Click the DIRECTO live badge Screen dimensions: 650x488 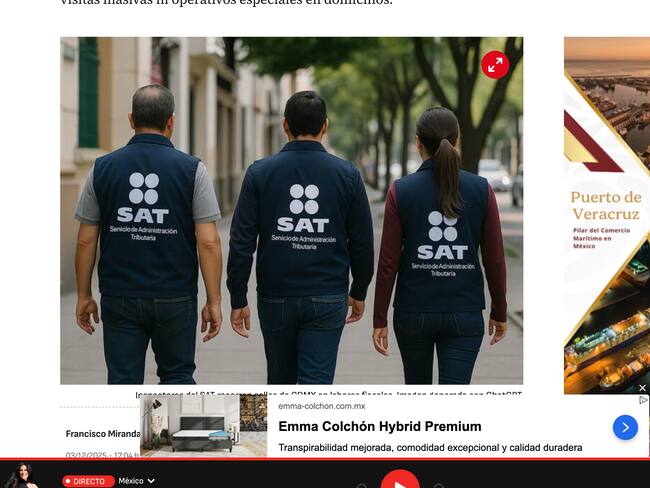[88, 481]
